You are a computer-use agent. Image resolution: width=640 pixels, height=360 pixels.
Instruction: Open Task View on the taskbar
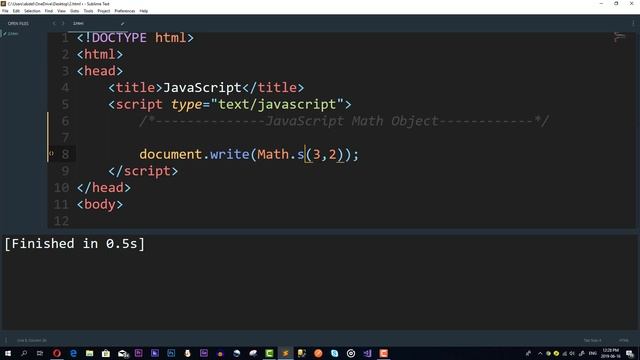tap(40, 353)
